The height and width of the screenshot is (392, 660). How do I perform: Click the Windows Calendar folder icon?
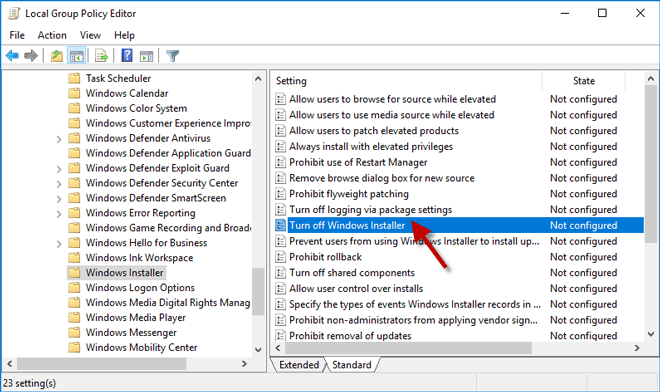[74, 93]
